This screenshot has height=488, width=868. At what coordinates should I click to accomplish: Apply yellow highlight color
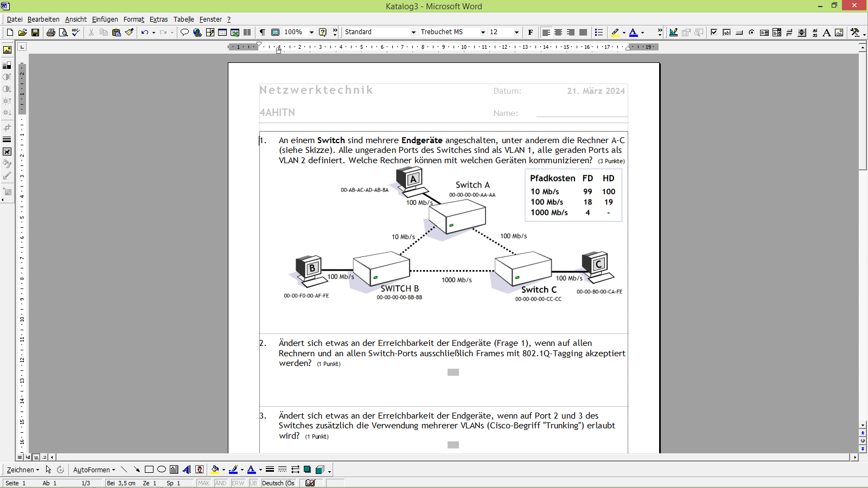615,33
